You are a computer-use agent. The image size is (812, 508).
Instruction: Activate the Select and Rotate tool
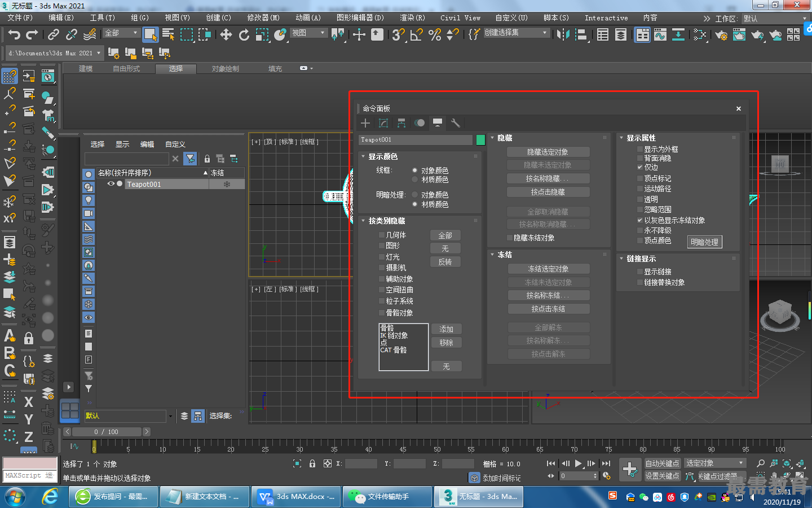tap(244, 35)
